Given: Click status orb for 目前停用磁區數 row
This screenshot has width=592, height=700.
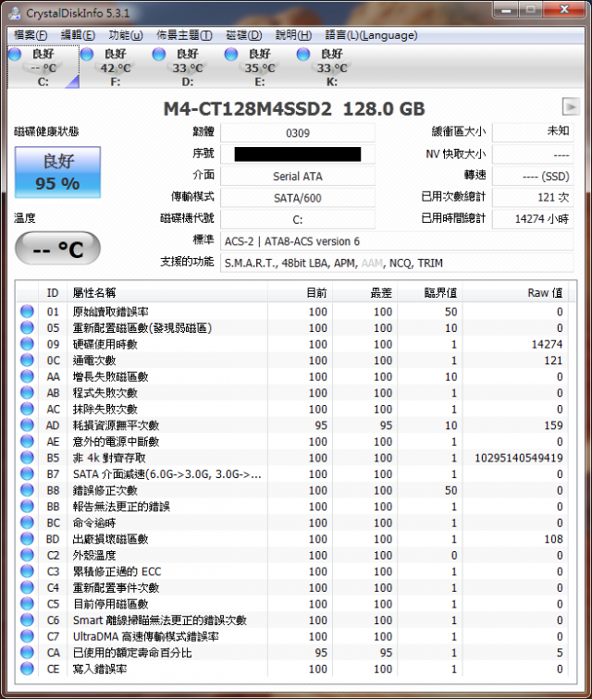Looking at the screenshot, I should pos(27,604).
